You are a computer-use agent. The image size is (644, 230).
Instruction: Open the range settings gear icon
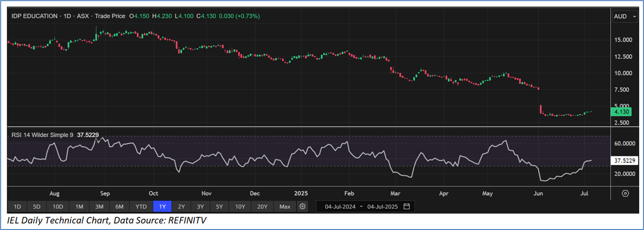[303, 207]
